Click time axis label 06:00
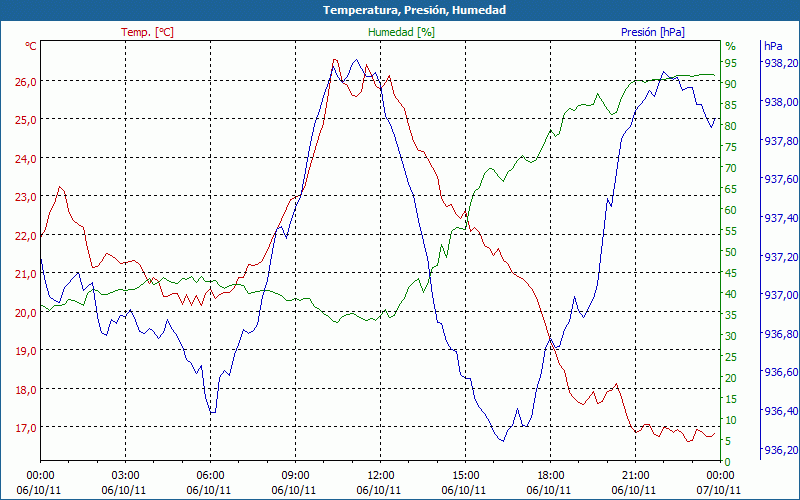 pyautogui.click(x=211, y=475)
